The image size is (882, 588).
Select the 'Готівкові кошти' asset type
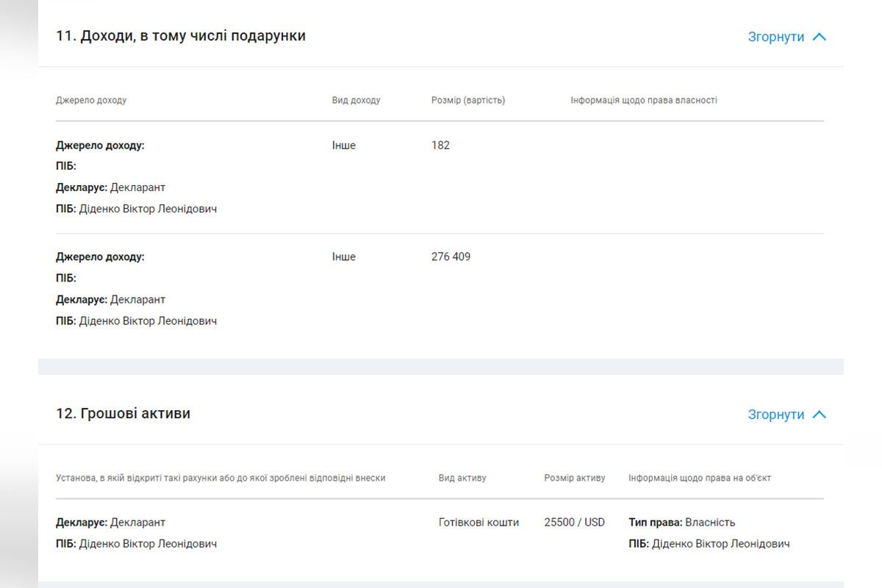point(478,523)
